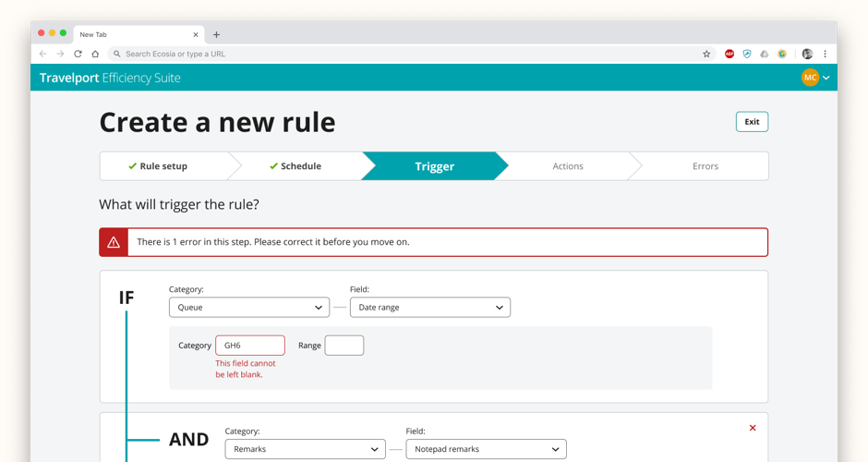Reload the page with the refresh icon
Image resolution: width=868 pixels, height=462 pixels.
click(x=78, y=55)
